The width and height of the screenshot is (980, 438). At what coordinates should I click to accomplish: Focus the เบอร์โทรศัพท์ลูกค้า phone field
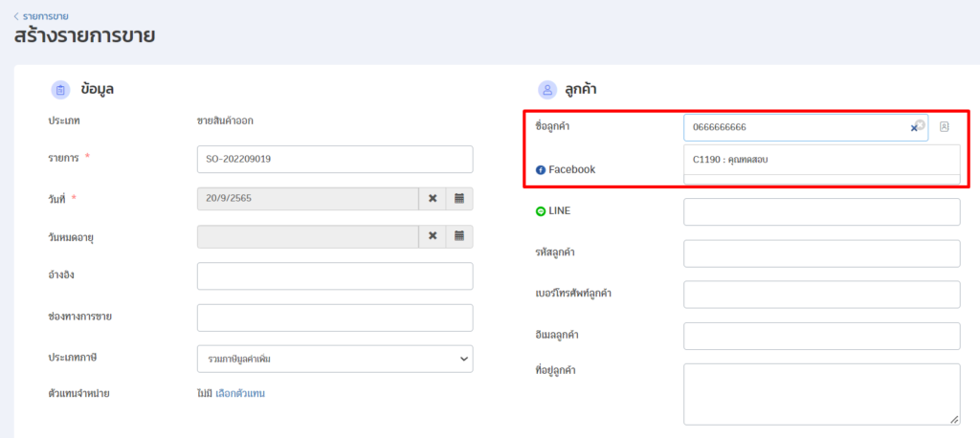[x=821, y=295]
